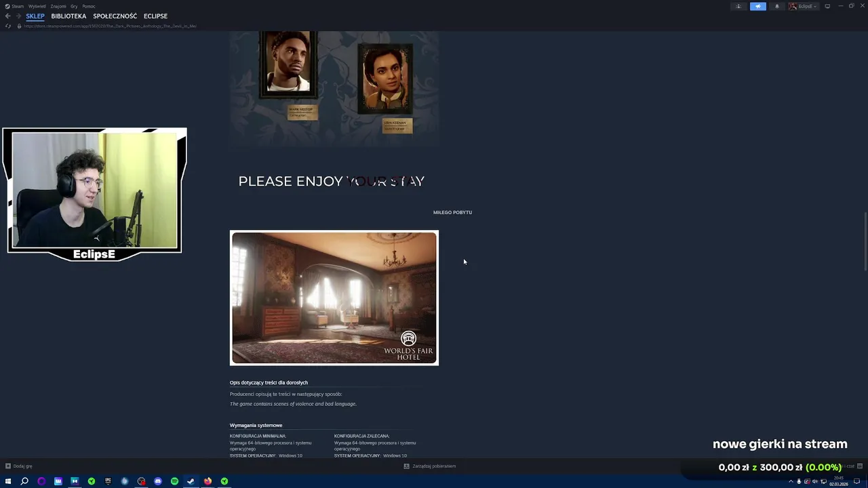Open Spotify from the taskbar
The width and height of the screenshot is (868, 488).
pyautogui.click(x=174, y=481)
